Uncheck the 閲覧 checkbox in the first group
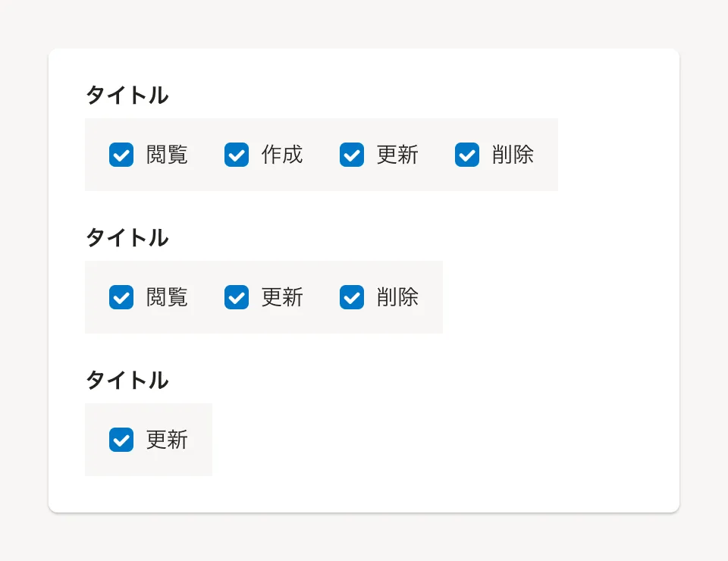Image resolution: width=728 pixels, height=561 pixels. 121,155
